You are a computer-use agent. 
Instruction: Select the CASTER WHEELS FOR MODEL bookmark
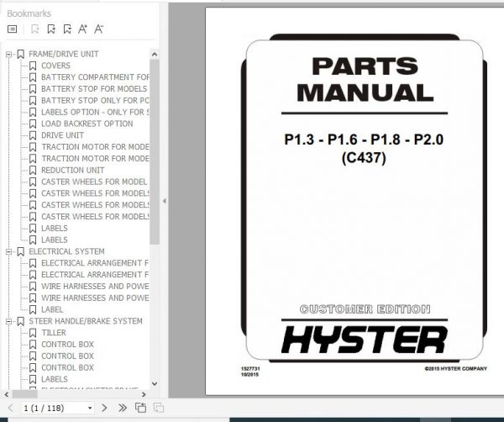click(94, 182)
